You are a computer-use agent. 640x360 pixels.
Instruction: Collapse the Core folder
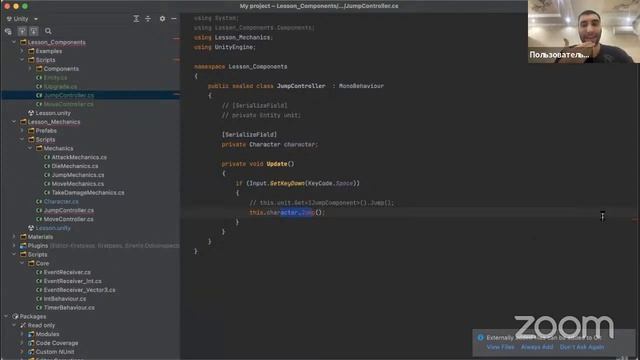click(x=22, y=263)
